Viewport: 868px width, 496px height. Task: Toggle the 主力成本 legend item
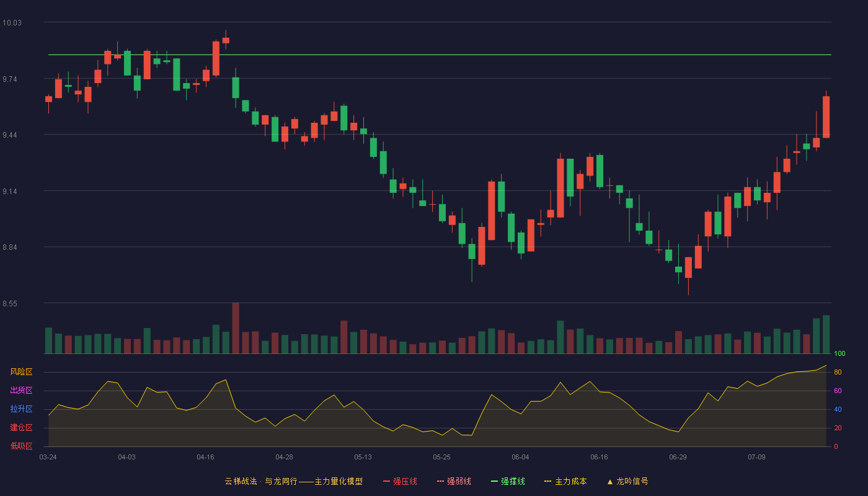coord(565,481)
